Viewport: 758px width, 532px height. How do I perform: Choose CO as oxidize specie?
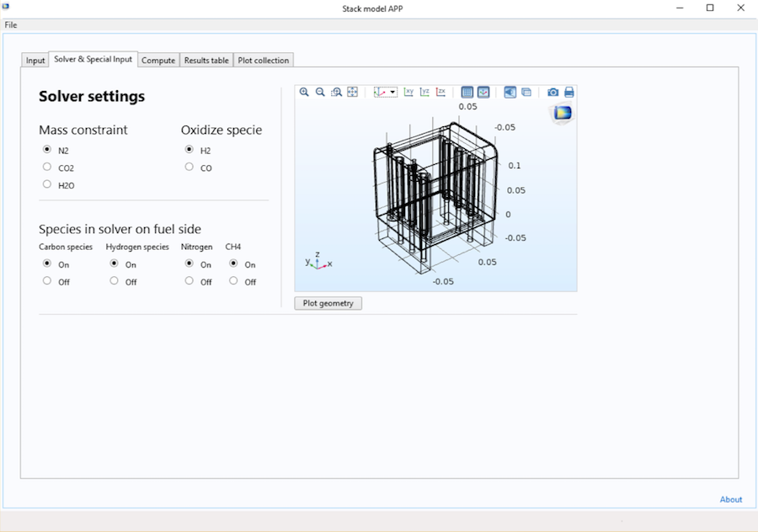[x=189, y=167]
